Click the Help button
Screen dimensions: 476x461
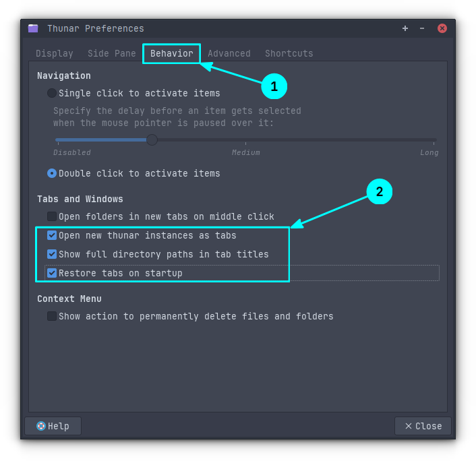53,426
